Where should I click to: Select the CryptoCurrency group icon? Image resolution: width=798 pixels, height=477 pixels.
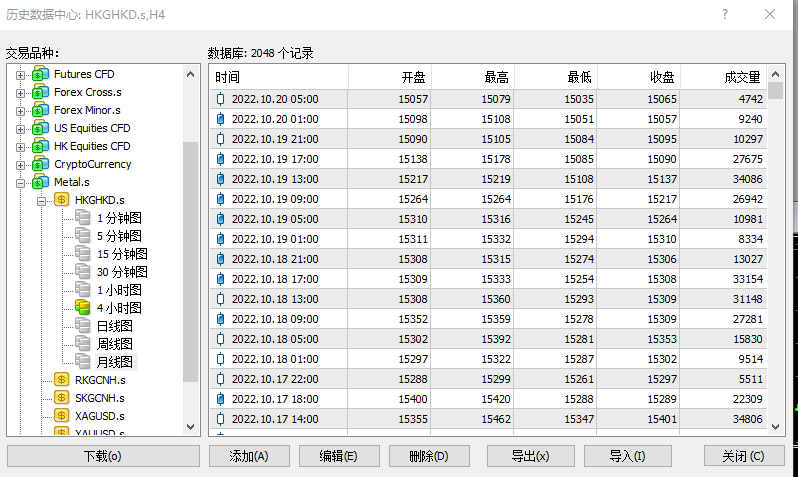[40, 164]
